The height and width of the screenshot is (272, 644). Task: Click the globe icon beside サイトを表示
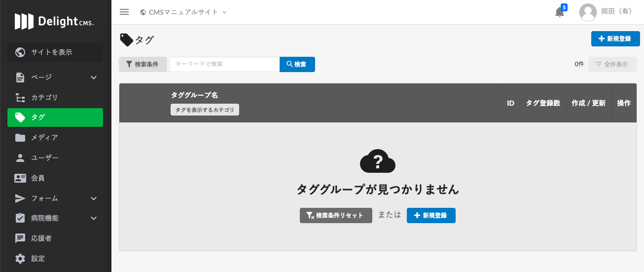(20, 52)
